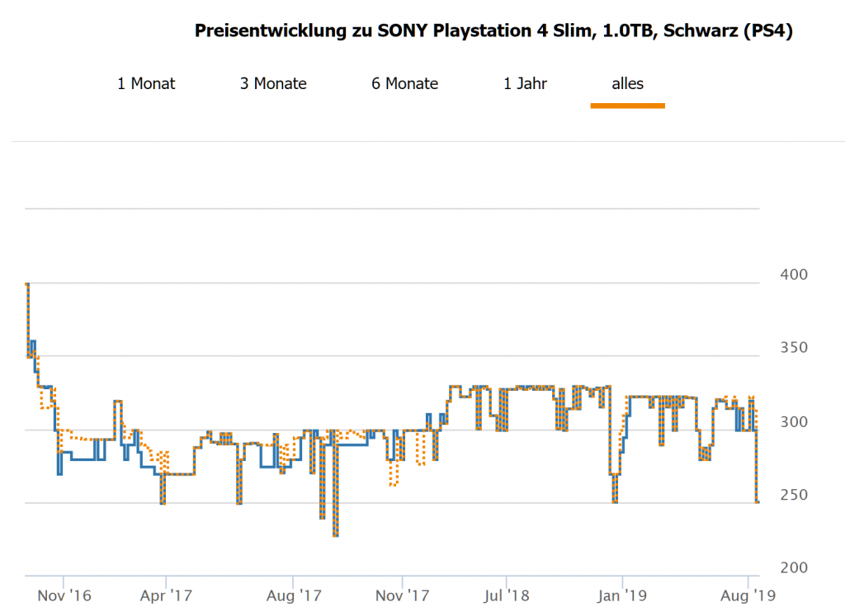Screen dimensions: 845x616
Task: Click the initial 400 price peak on chart
Action: click(27, 284)
